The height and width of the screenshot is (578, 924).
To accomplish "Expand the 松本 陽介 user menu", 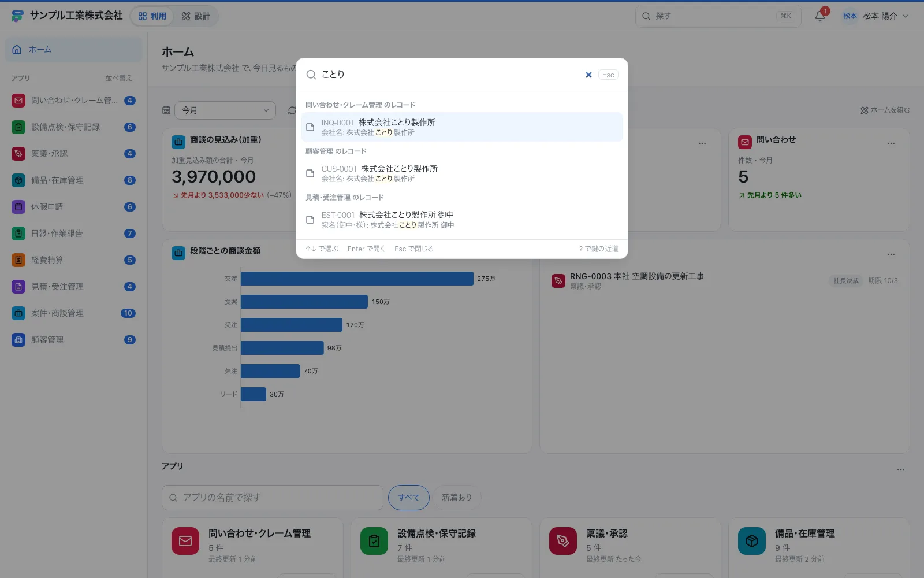I will click(875, 16).
